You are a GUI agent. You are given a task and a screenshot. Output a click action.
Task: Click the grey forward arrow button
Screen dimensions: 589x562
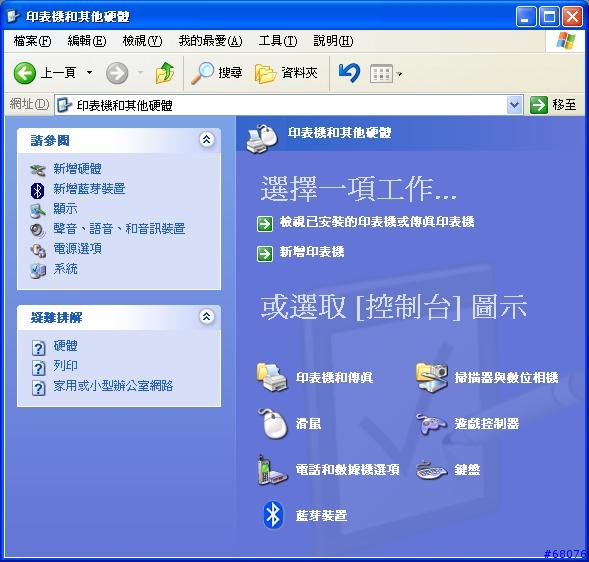point(117,73)
